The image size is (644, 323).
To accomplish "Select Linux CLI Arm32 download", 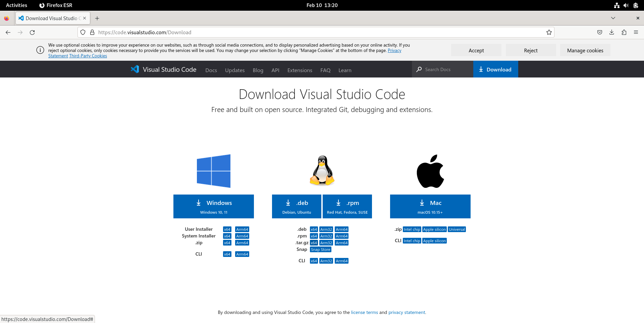I will 326,261.
